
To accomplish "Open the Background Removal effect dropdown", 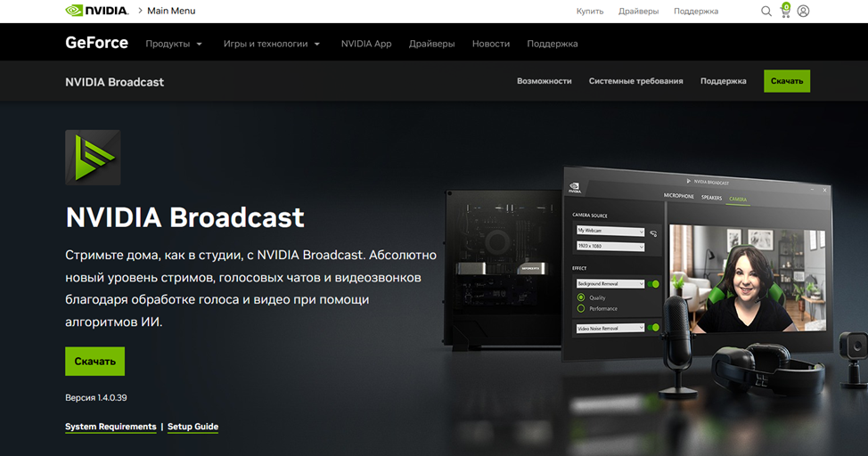I will [x=610, y=283].
